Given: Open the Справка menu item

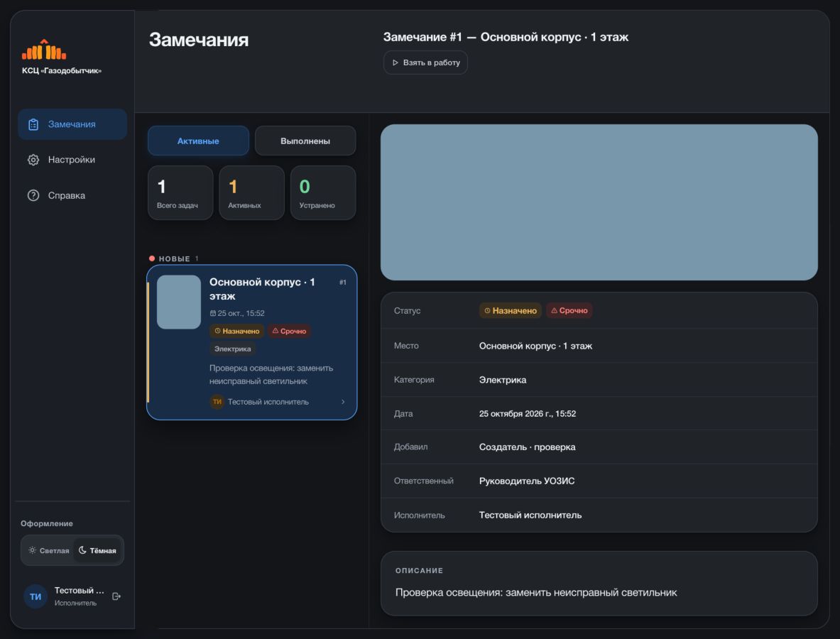Looking at the screenshot, I should click(72, 195).
